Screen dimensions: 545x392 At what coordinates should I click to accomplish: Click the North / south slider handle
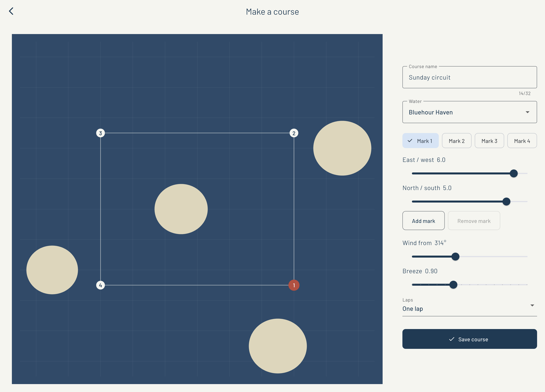click(506, 202)
